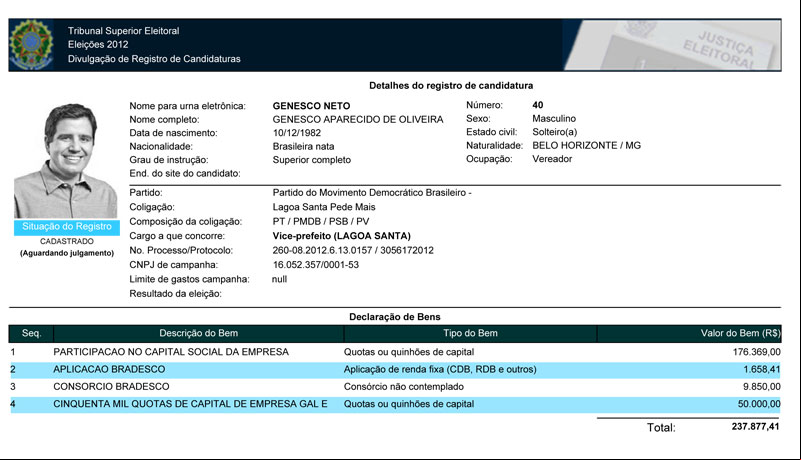Click the name GENESCO NETO
The height and width of the screenshot is (460, 801).
pos(311,106)
